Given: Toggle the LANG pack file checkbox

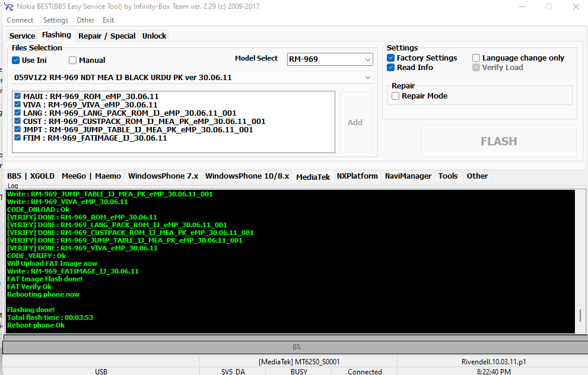Looking at the screenshot, I should tap(17, 113).
